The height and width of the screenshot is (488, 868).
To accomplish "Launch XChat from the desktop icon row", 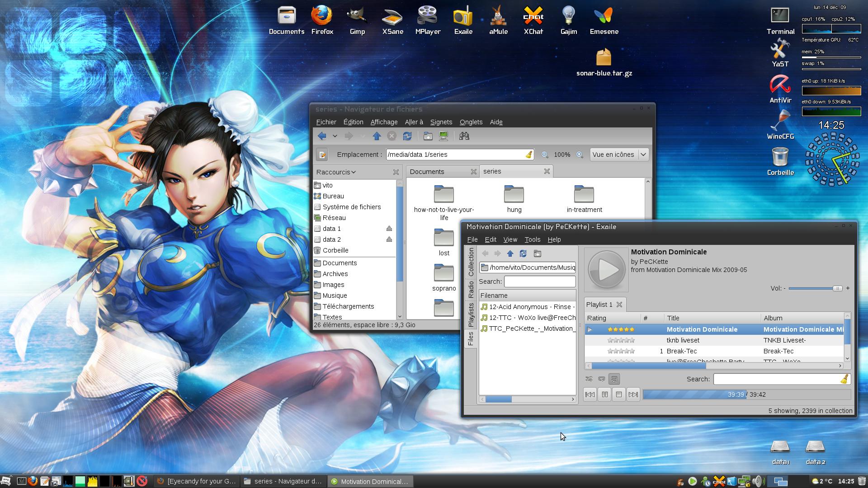I will (533, 21).
